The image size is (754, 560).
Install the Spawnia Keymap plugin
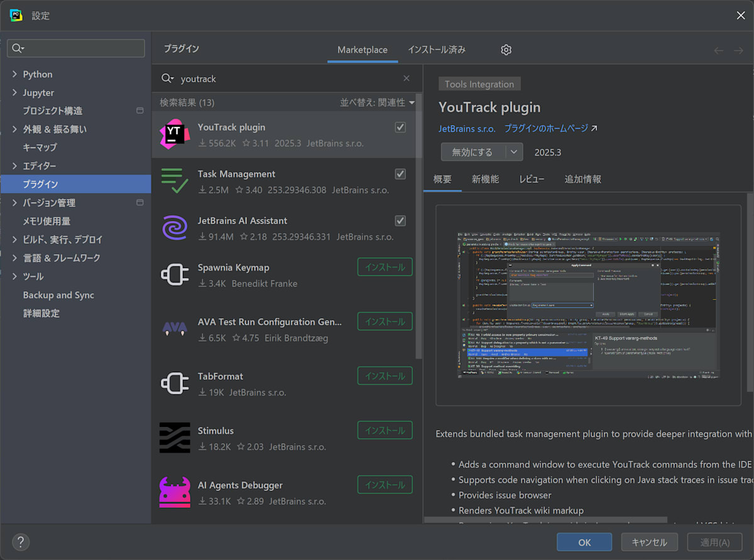coord(385,267)
